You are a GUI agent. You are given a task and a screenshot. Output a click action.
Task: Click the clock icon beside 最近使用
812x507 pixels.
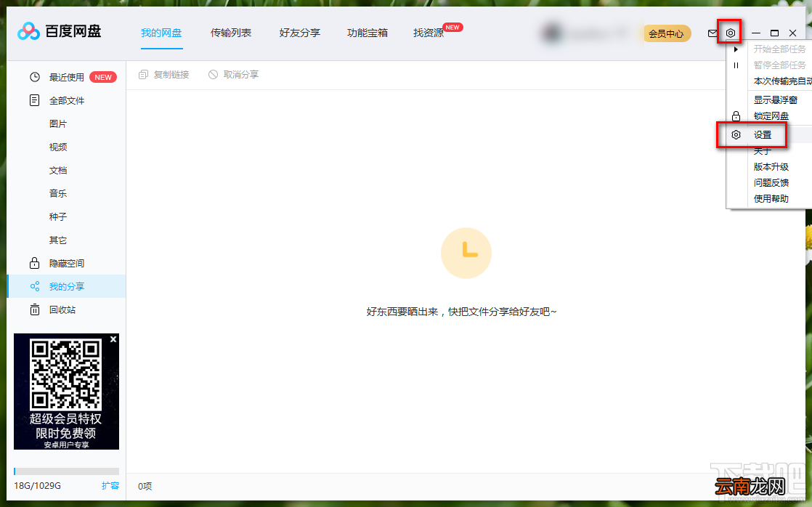(35, 77)
